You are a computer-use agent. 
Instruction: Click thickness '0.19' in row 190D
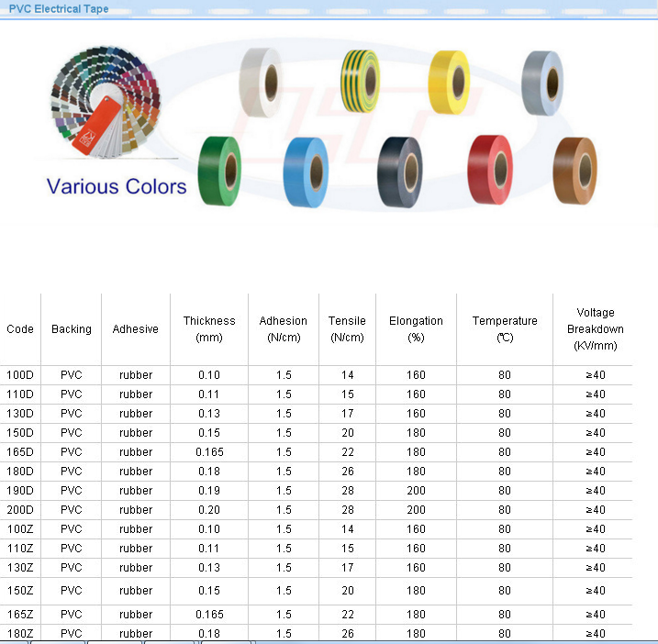[x=209, y=491]
